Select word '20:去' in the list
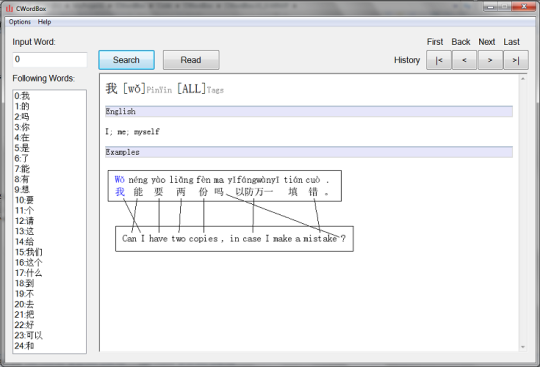Screen dimensions: 540x367 [x=24, y=304]
